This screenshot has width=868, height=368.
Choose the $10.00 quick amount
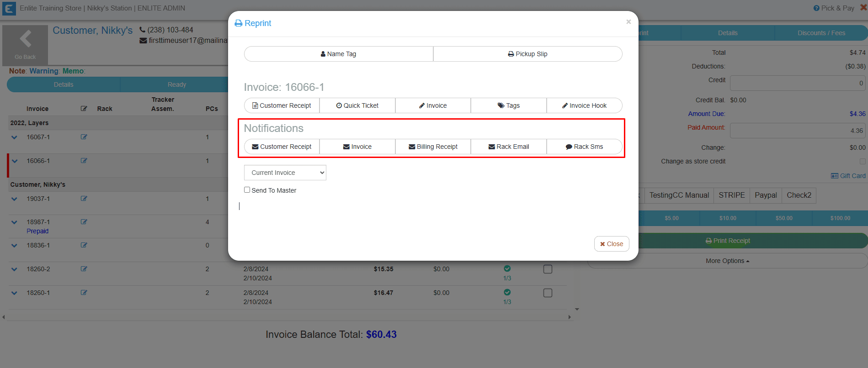[728, 218]
